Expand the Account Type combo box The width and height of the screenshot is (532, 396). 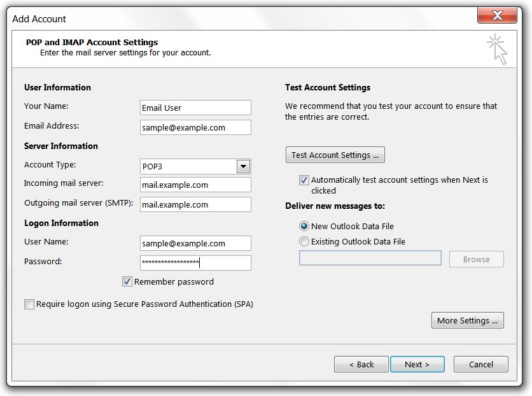(x=244, y=166)
